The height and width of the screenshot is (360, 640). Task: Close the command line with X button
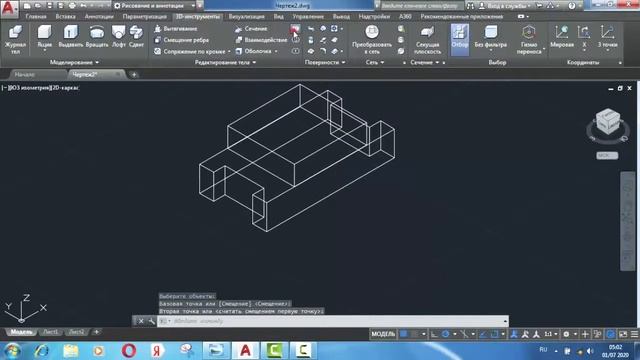pyautogui.click(x=141, y=321)
